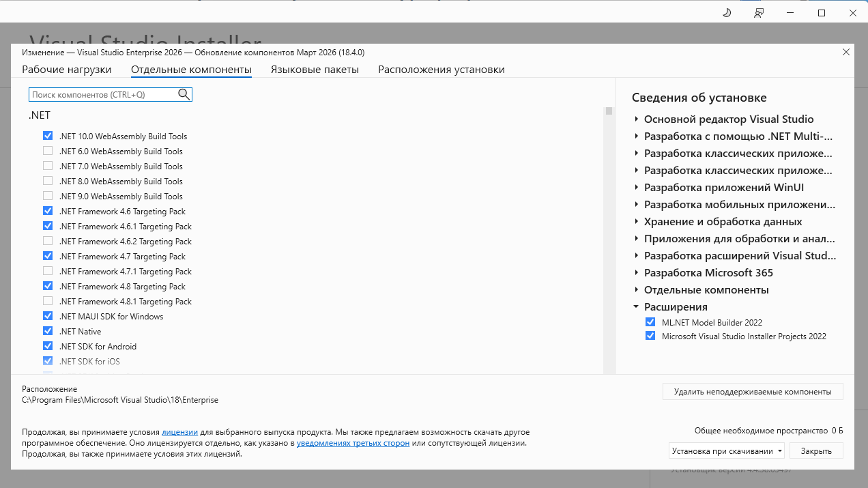The image size is (868, 488).
Task: Open уведомлениях третьих сторон link
Action: (x=353, y=443)
